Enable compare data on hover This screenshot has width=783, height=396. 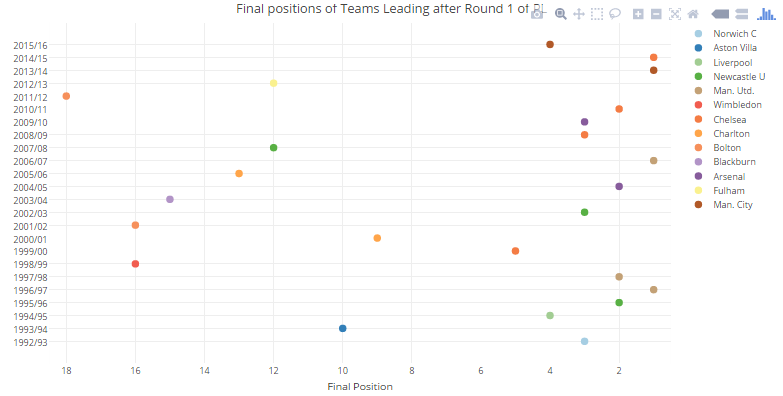[x=742, y=14]
